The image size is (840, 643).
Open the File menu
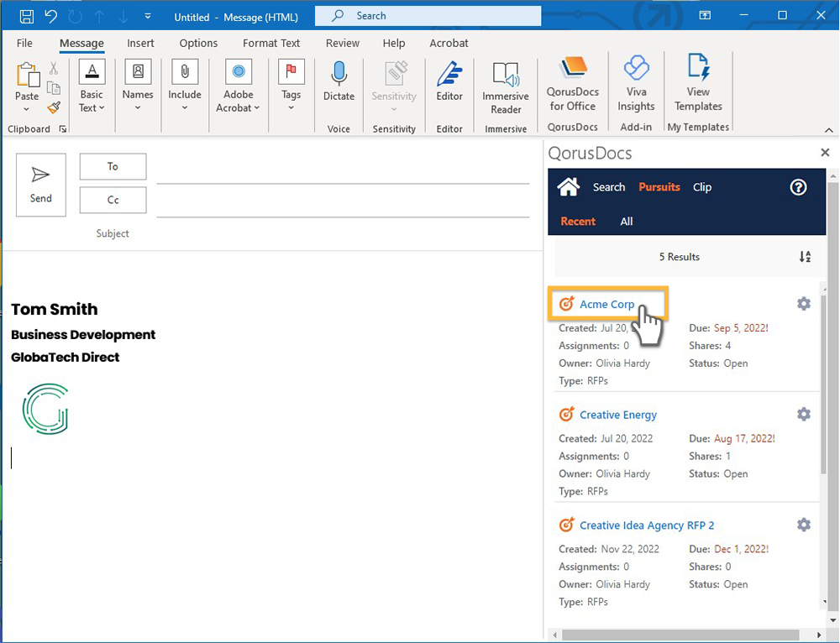point(24,44)
